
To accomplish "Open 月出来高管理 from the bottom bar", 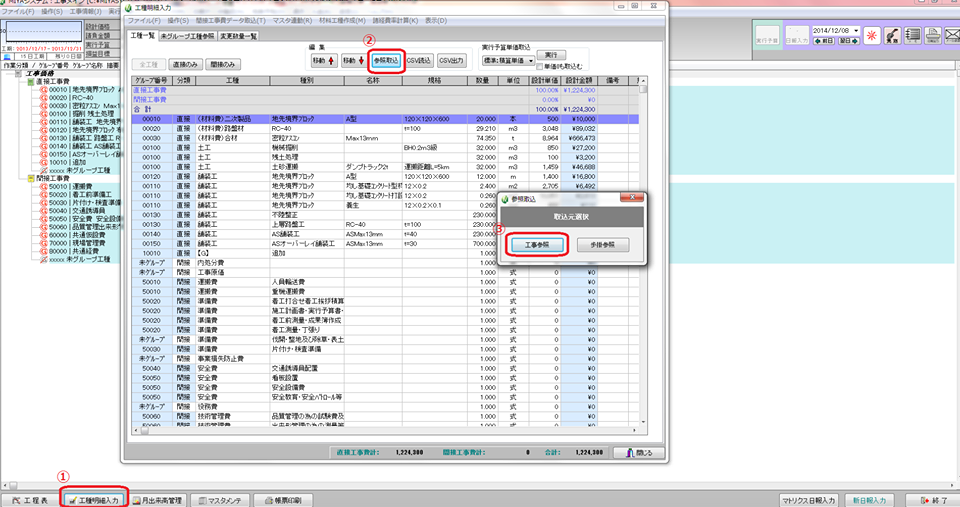I will pos(157,500).
